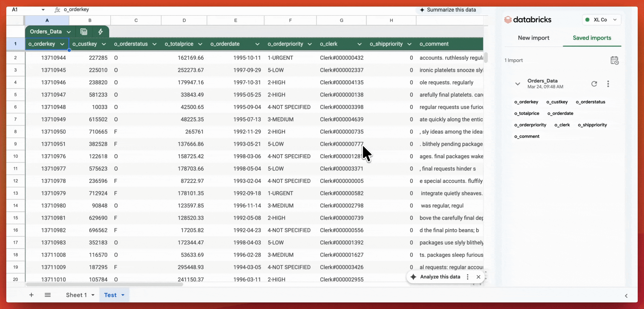The image size is (644, 309).
Task: Open options menu on Analyze this data
Action: [468, 277]
